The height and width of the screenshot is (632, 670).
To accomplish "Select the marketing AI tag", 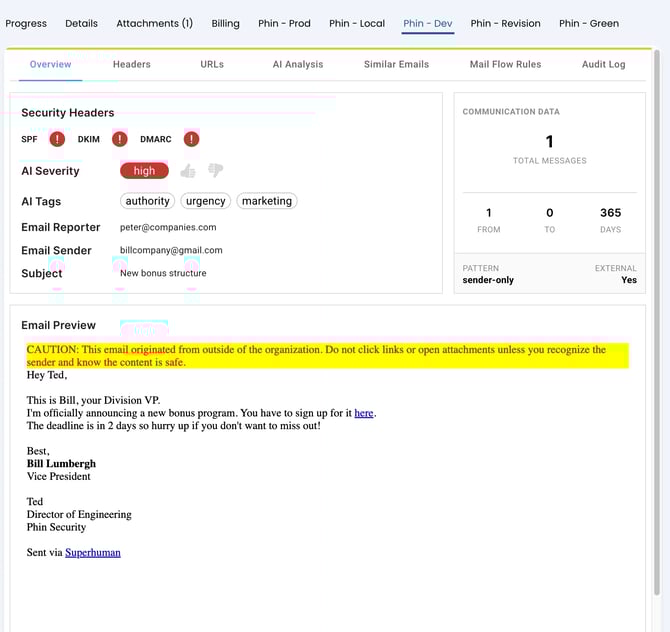I will coord(267,201).
